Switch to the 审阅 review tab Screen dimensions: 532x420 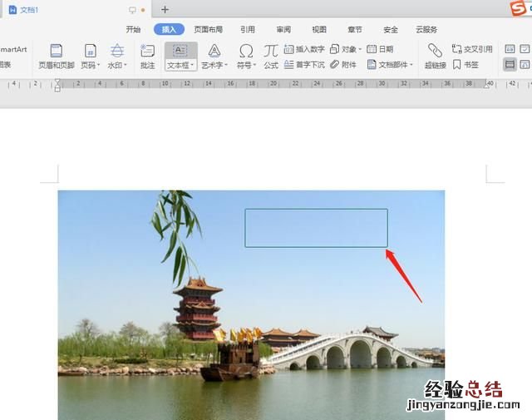point(283,29)
